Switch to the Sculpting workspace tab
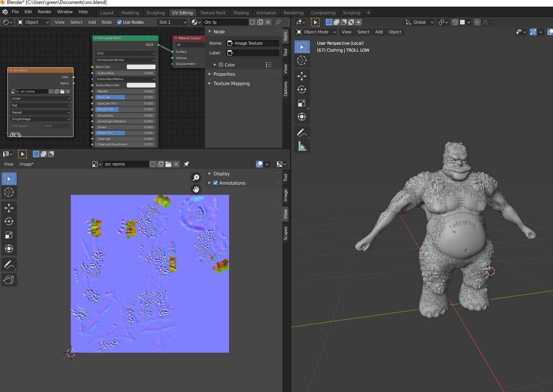The image size is (553, 392). coord(156,13)
